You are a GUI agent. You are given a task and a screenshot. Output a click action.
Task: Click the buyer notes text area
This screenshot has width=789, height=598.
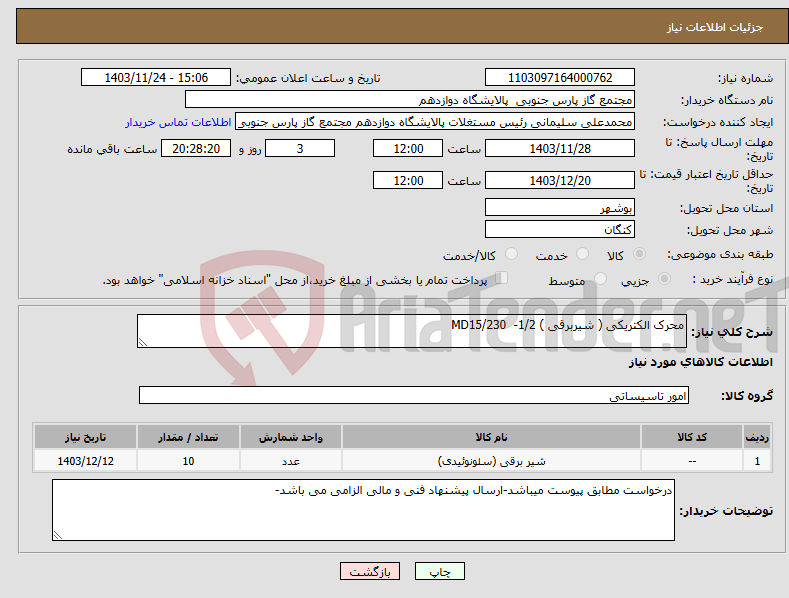pyautogui.click(x=363, y=510)
